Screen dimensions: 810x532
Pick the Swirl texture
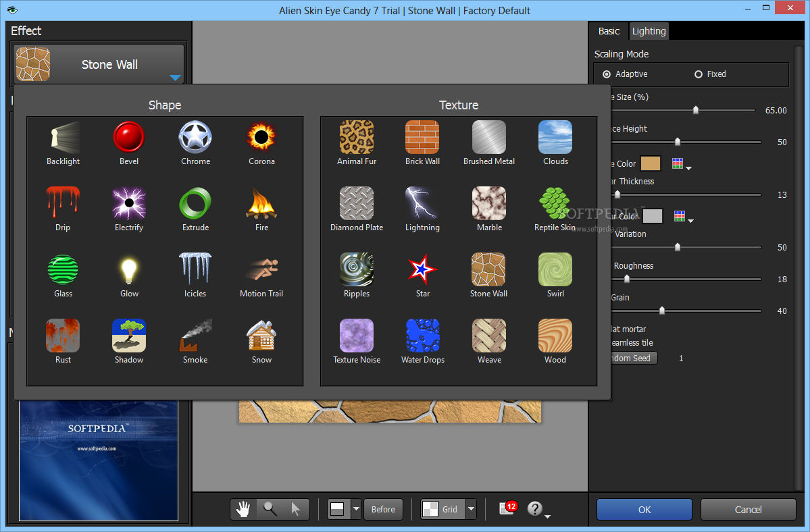click(x=555, y=275)
